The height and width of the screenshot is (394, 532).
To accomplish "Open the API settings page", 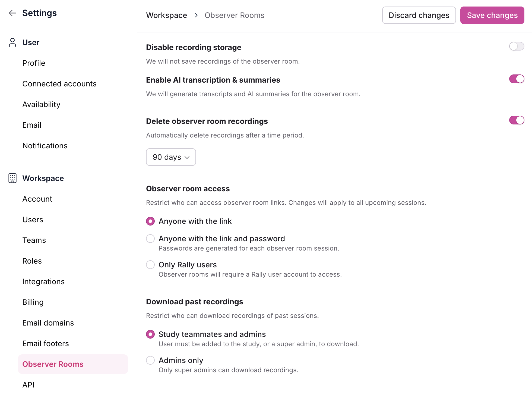I will point(28,385).
